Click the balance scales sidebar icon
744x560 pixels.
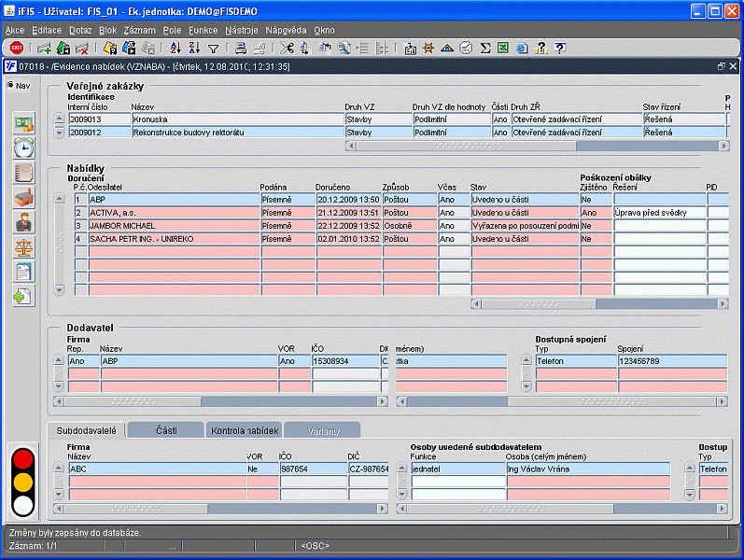(x=23, y=246)
